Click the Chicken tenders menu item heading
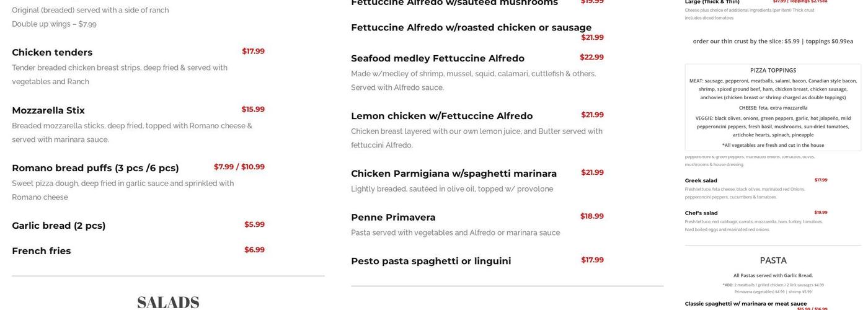 point(52,53)
